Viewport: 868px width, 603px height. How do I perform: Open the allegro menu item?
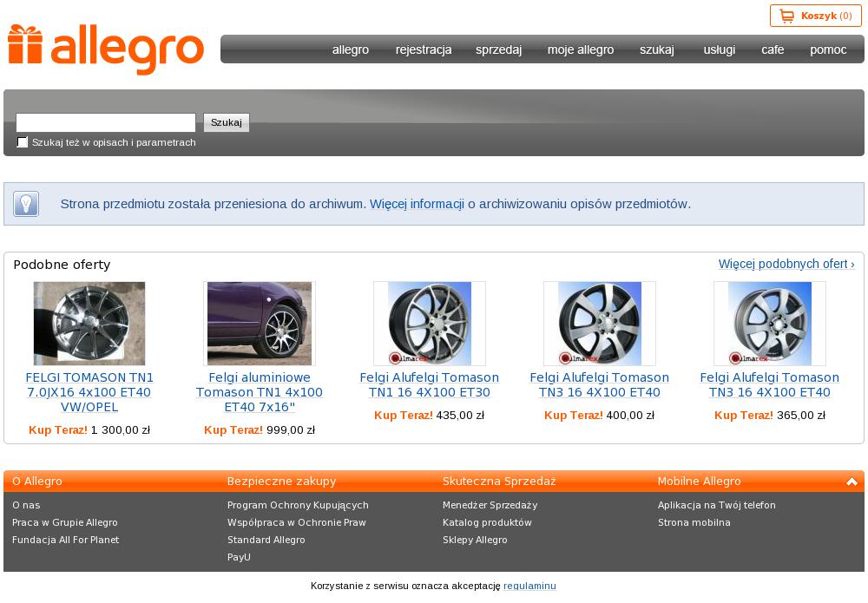[351, 49]
